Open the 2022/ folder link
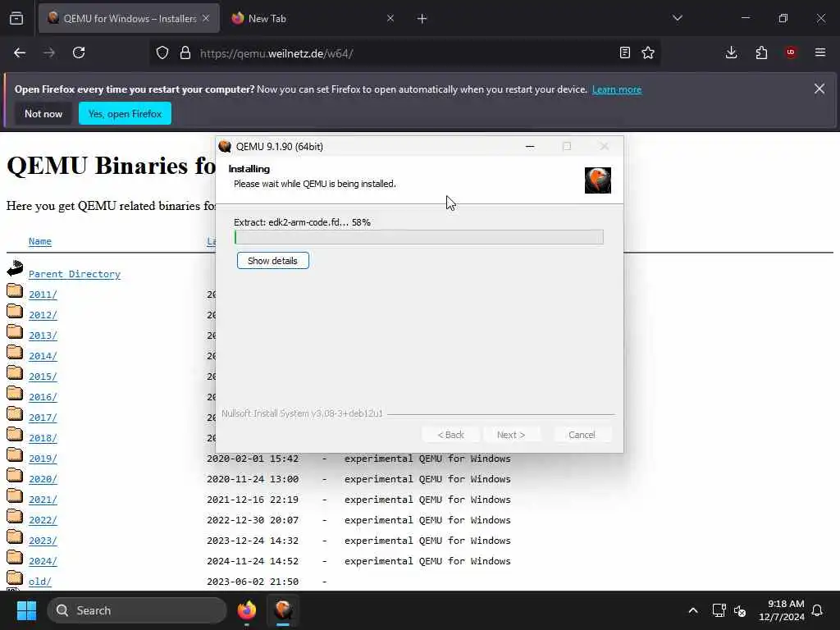The height and width of the screenshot is (630, 840). coord(43,520)
